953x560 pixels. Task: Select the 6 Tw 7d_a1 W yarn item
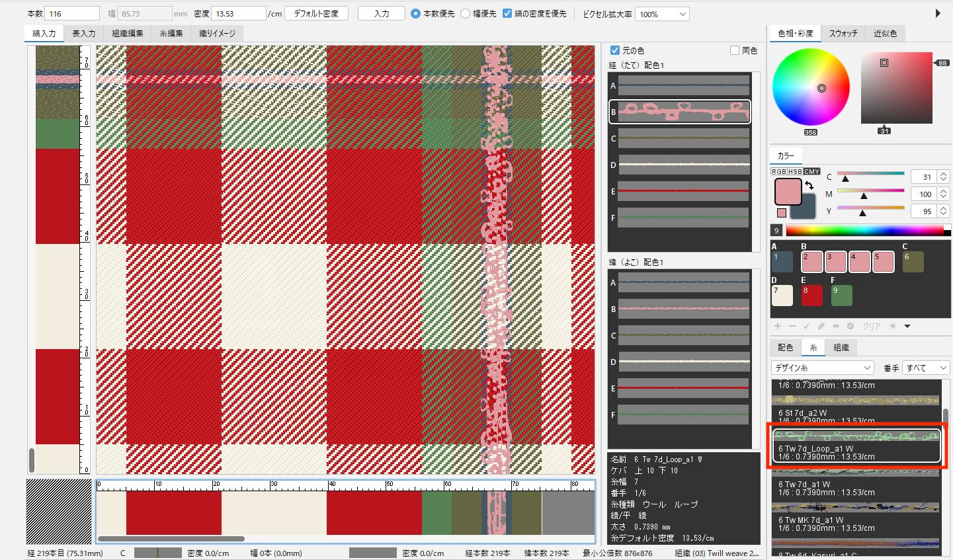pyautogui.click(x=856, y=488)
